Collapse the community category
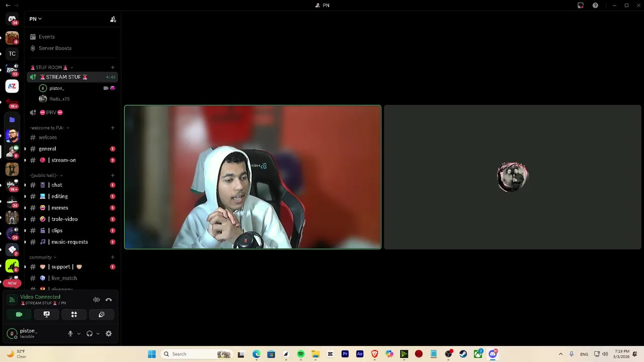The height and width of the screenshot is (362, 644). 43,257
